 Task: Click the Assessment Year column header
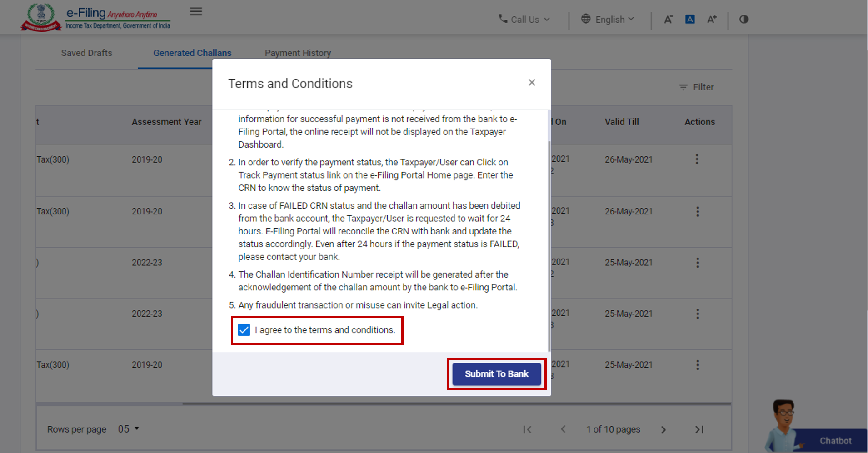[x=166, y=122]
